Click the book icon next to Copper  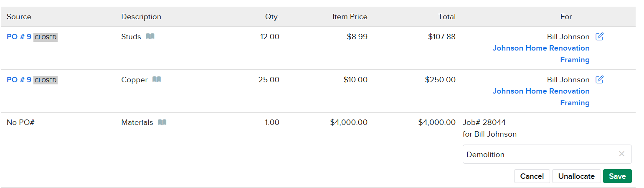[x=157, y=79]
